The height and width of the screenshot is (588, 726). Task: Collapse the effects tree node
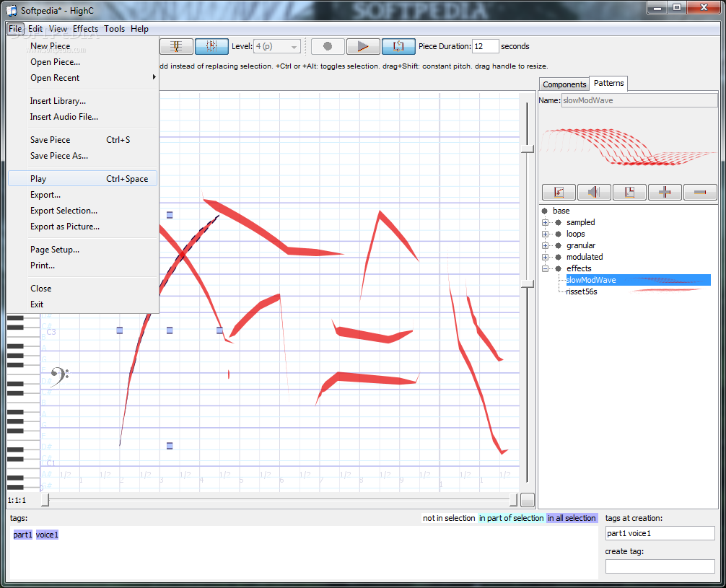tap(545, 268)
